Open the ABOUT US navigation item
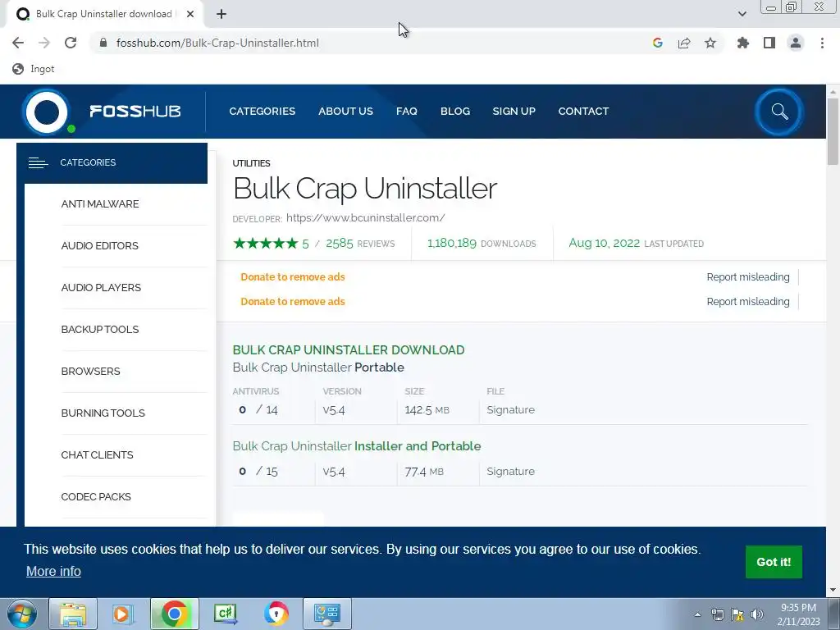The height and width of the screenshot is (630, 840). point(345,112)
